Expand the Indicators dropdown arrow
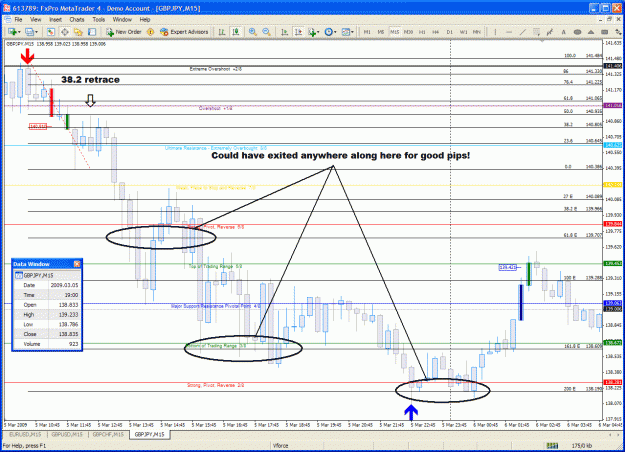The width and height of the screenshot is (625, 452). coord(318,32)
